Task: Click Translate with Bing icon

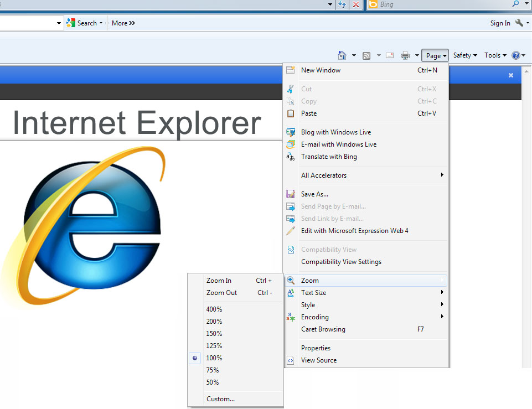Action: coord(291,156)
